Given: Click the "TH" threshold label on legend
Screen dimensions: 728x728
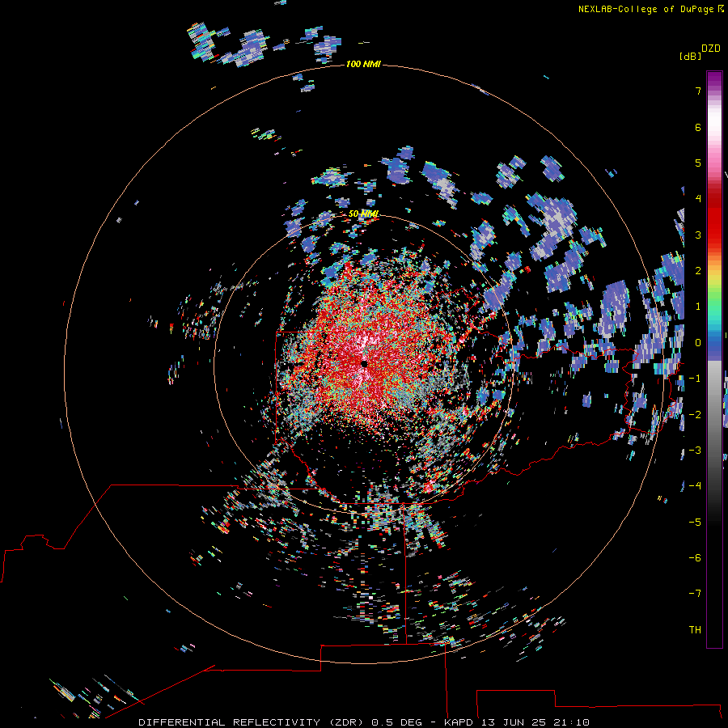Looking at the screenshot, I should pyautogui.click(x=695, y=630).
